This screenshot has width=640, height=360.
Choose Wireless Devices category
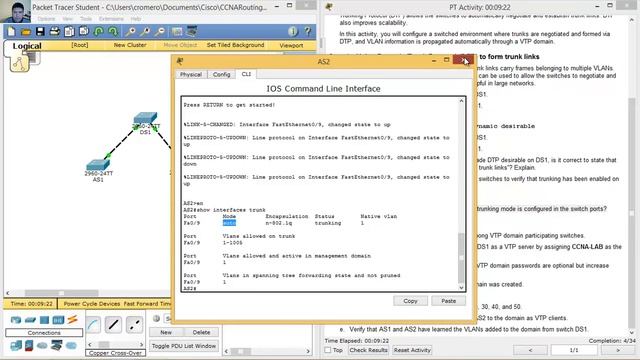[58, 320]
